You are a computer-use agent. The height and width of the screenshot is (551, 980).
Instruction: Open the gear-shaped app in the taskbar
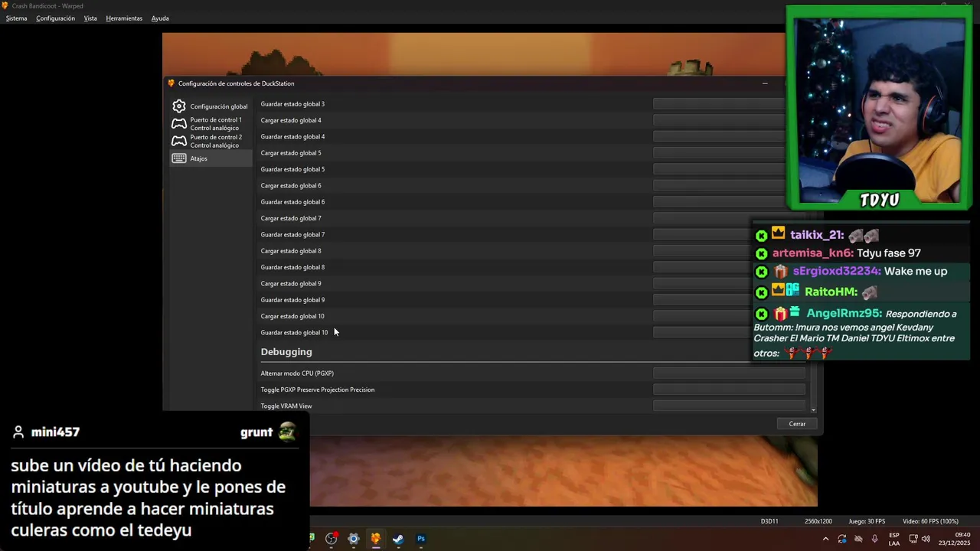354,539
